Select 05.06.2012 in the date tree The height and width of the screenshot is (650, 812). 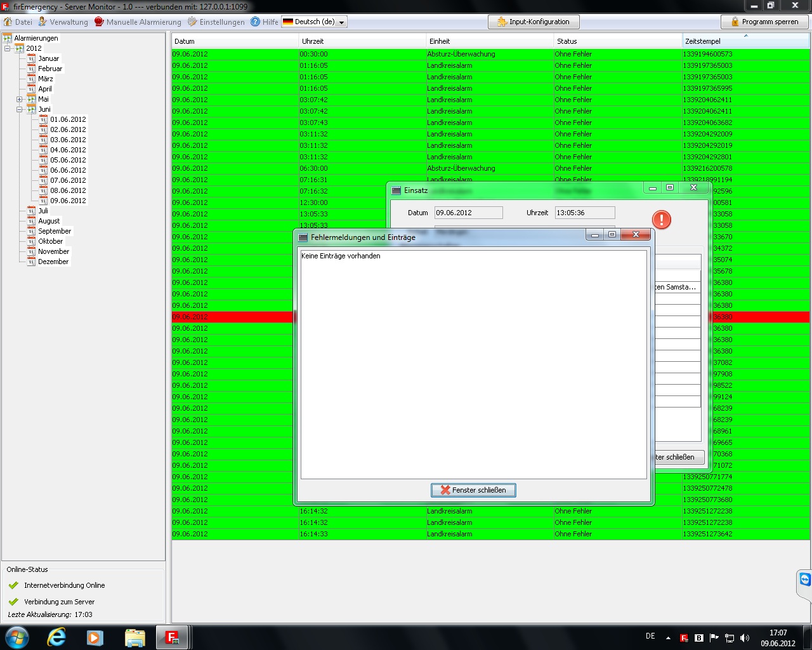click(x=68, y=160)
